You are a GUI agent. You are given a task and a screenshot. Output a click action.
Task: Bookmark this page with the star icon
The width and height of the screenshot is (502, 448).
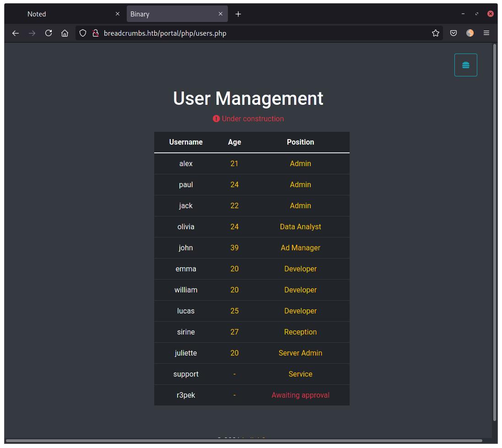point(435,33)
